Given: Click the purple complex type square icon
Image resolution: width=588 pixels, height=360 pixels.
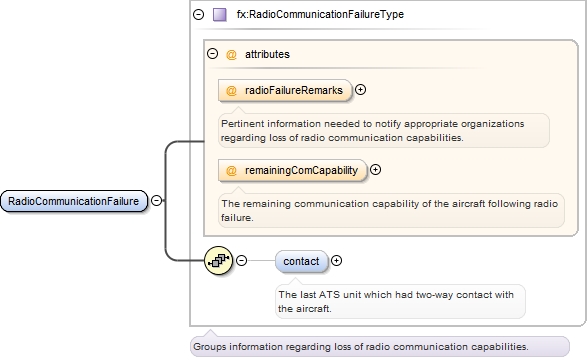Looking at the screenshot, I should pos(220,15).
